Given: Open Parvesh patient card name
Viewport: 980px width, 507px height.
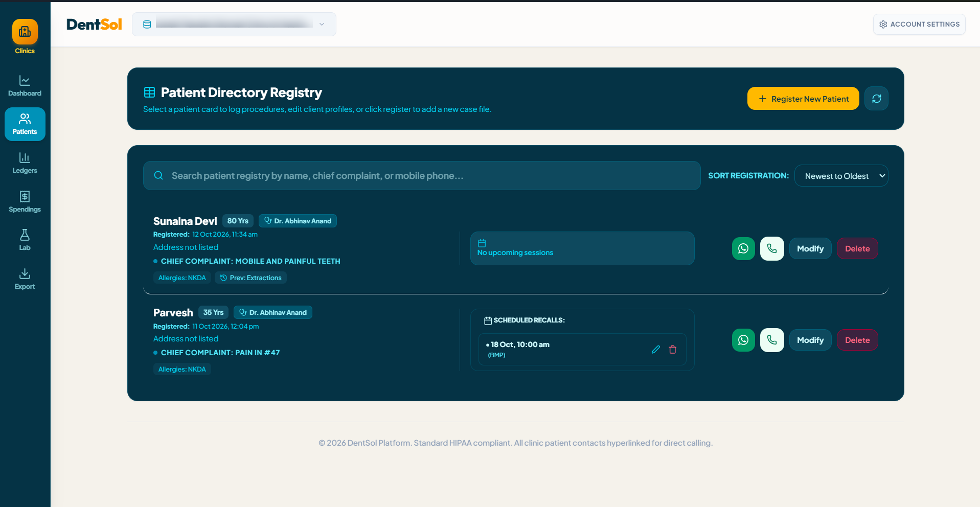Looking at the screenshot, I should 173,312.
